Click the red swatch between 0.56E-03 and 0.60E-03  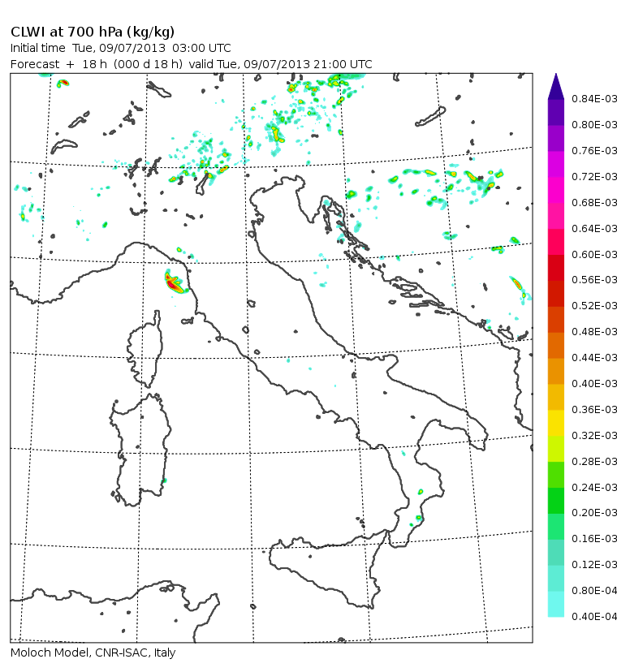coord(555,268)
